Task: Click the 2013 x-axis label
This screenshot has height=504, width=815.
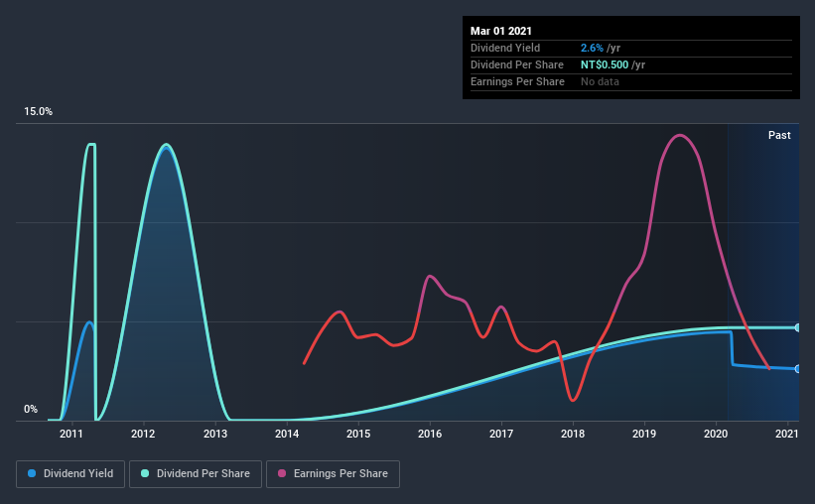Action: 214,434
